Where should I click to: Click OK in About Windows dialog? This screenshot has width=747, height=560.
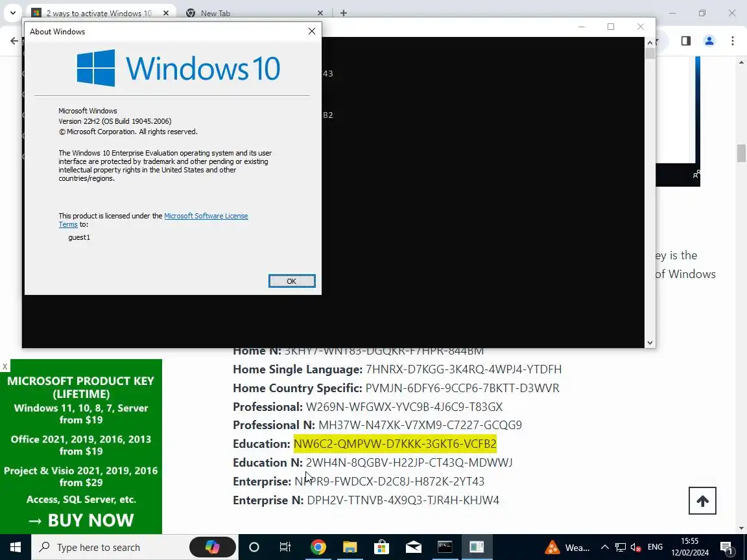[292, 281]
